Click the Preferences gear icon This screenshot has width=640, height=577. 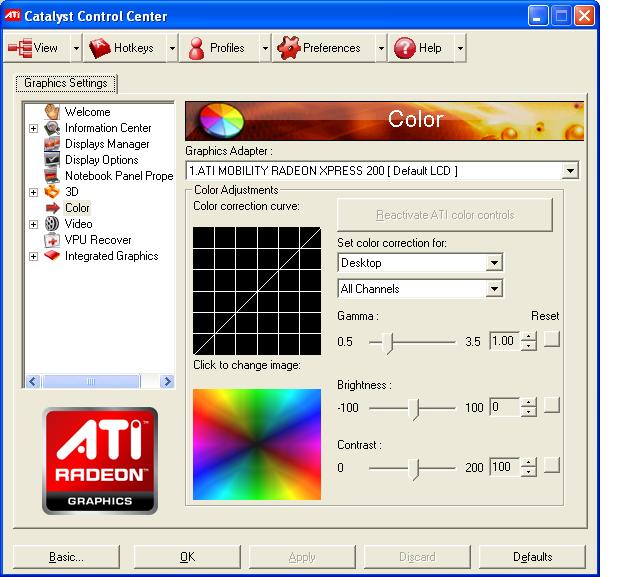pyautogui.click(x=289, y=48)
